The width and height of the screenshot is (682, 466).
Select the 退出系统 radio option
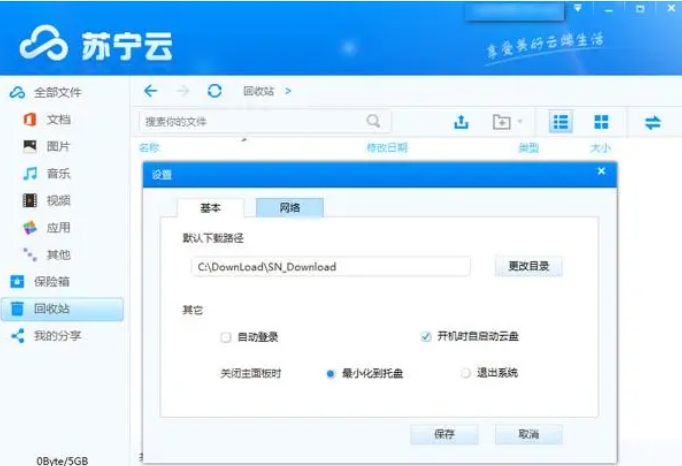(465, 373)
